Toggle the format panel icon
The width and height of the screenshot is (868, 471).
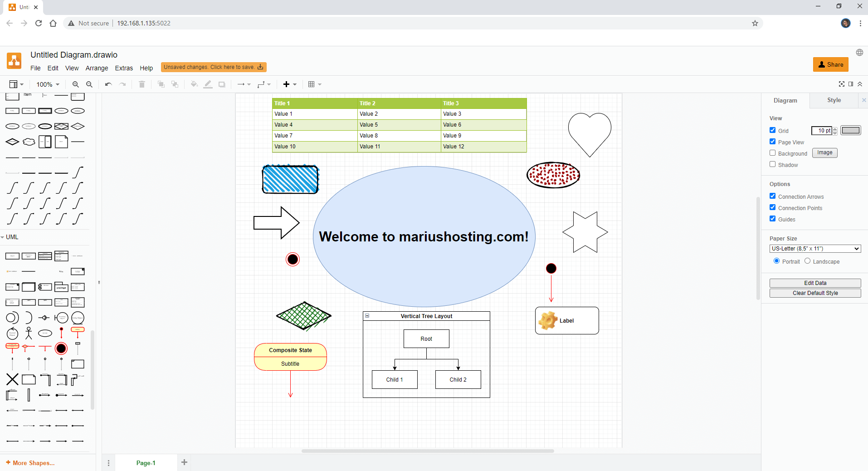tap(851, 84)
